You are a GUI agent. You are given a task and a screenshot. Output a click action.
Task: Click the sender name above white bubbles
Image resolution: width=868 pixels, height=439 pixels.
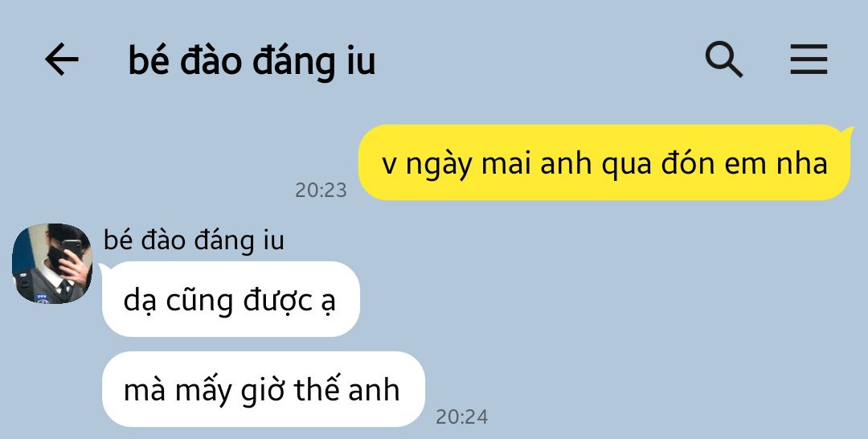pyautogui.click(x=194, y=241)
